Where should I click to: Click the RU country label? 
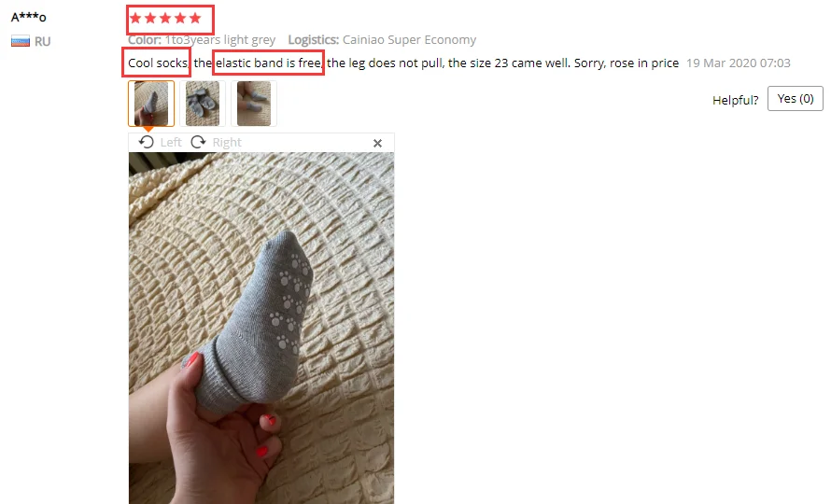(x=42, y=41)
